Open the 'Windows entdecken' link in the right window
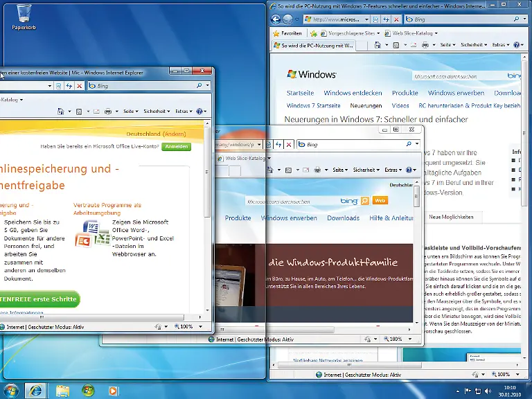The height and width of the screenshot is (399, 532). [x=353, y=93]
